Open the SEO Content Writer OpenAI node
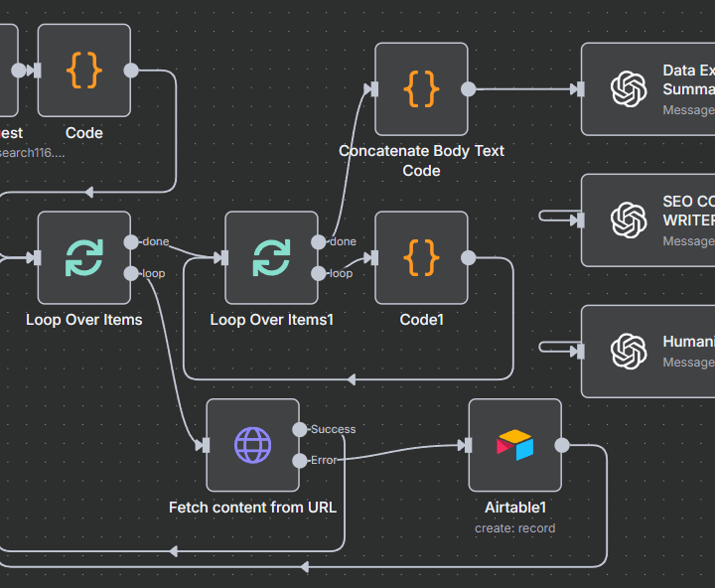Image resolution: width=715 pixels, height=588 pixels. (x=647, y=220)
